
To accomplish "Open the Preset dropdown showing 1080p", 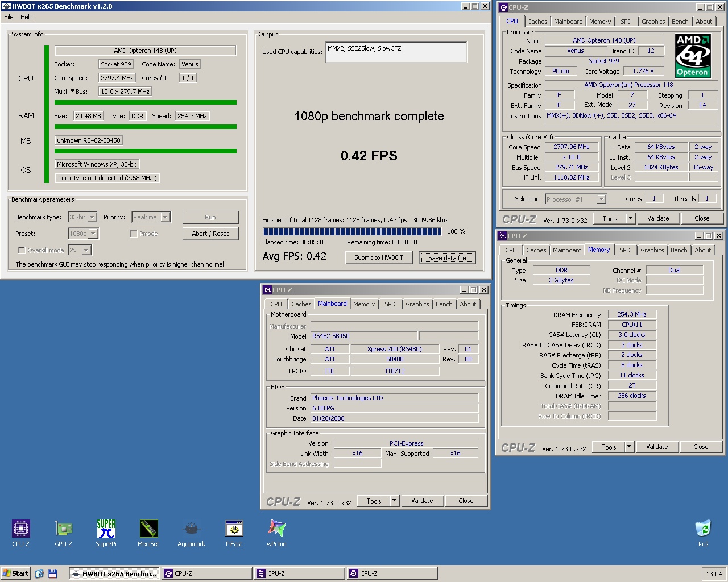I will pos(93,234).
